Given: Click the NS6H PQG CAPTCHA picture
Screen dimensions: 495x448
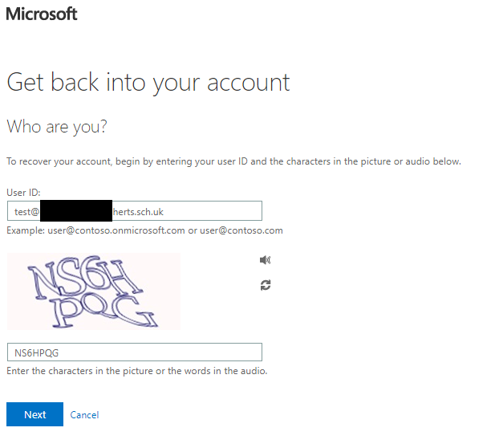Looking at the screenshot, I should tap(94, 291).
